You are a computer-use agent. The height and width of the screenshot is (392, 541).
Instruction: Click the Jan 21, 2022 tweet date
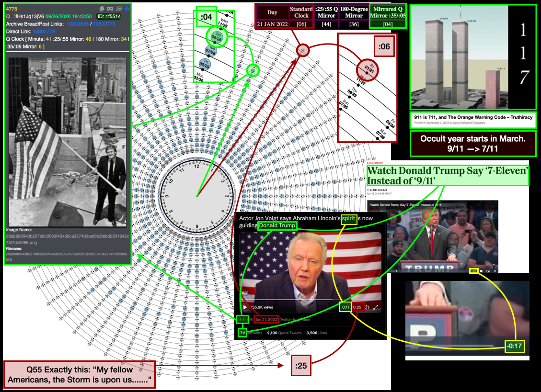click(x=266, y=320)
